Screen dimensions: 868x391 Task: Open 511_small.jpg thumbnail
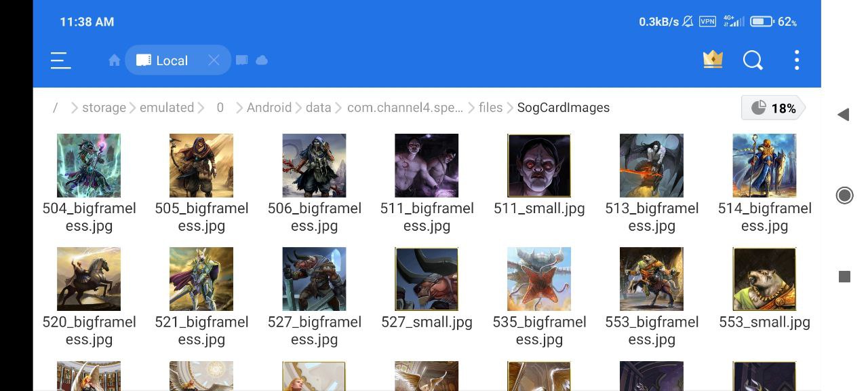pyautogui.click(x=539, y=166)
